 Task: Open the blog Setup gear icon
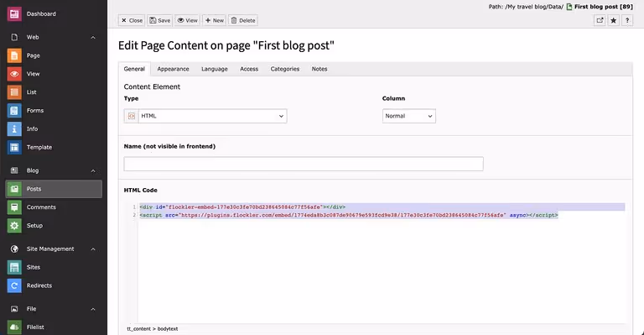14,226
